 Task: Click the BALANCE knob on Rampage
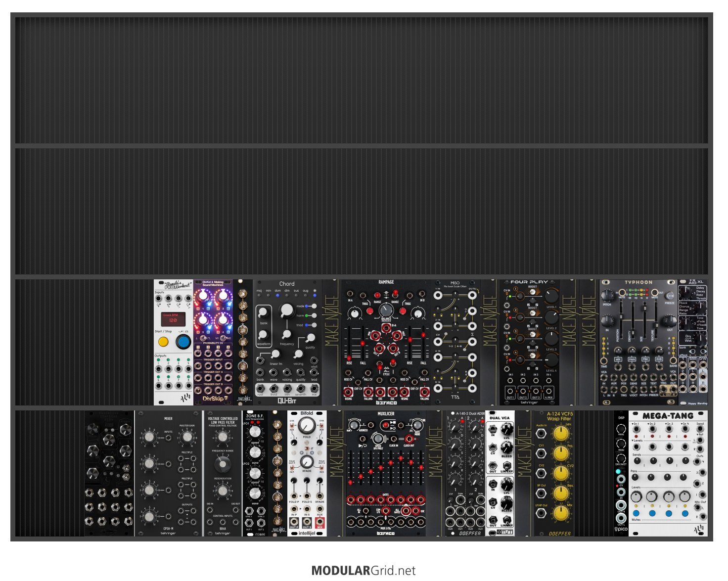pyautogui.click(x=386, y=310)
